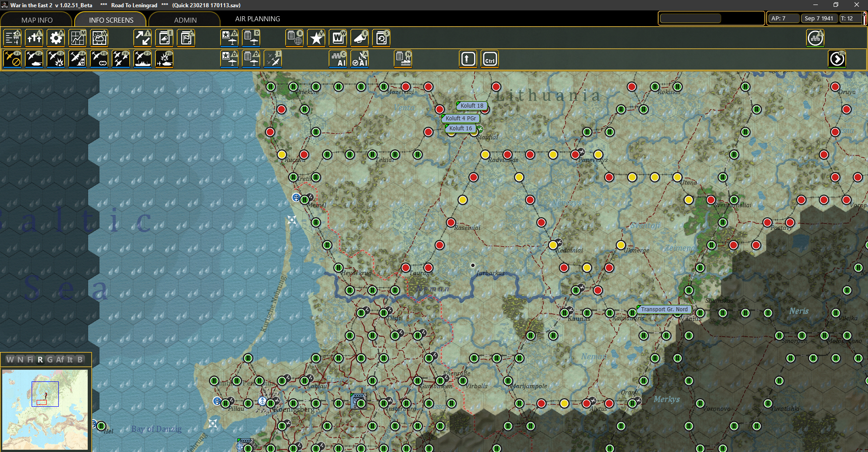This screenshot has height=452, width=868.
Task: Toggle the Af minimap filter
Action: point(60,360)
